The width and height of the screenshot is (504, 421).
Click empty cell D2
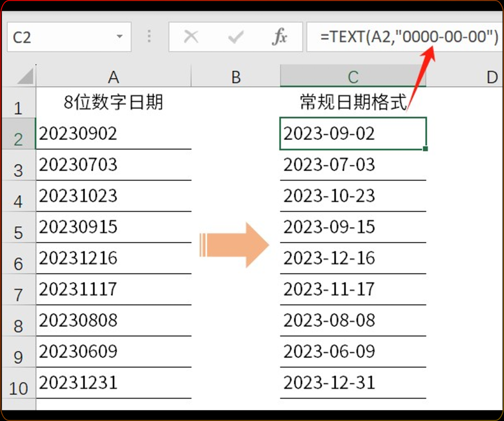[x=465, y=134]
